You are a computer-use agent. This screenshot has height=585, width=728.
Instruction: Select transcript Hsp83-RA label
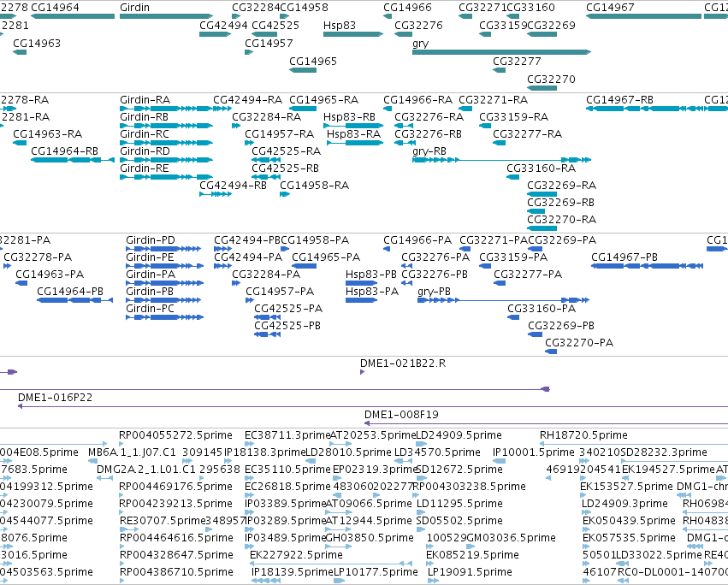point(354,134)
